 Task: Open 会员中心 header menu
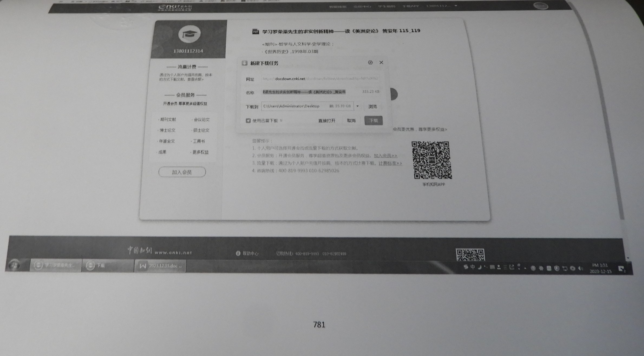click(362, 6)
